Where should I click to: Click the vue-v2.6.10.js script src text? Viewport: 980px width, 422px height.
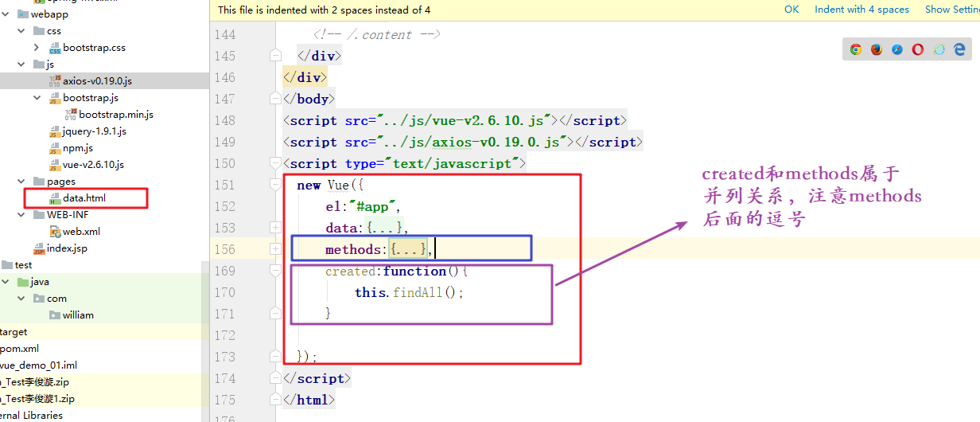coord(469,120)
